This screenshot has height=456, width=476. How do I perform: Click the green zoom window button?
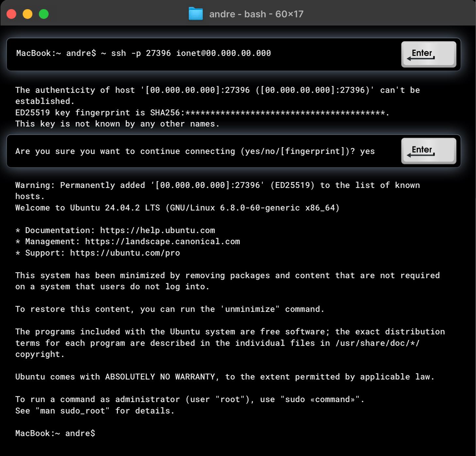coord(43,14)
